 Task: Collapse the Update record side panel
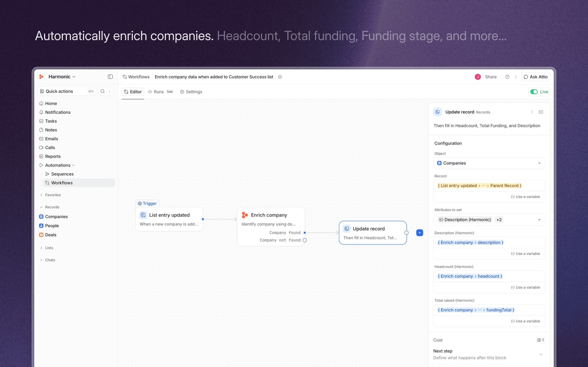541,112
